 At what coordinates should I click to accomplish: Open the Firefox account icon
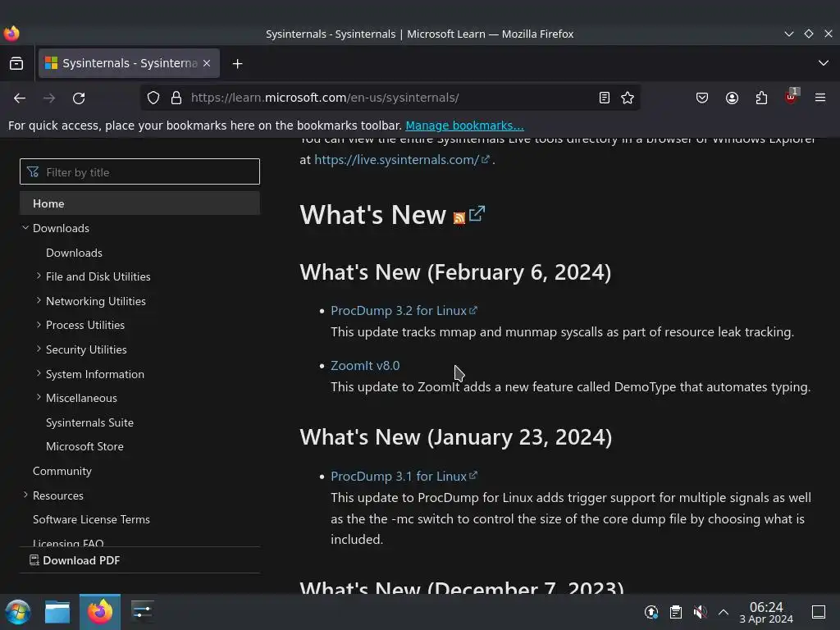pyautogui.click(x=732, y=98)
